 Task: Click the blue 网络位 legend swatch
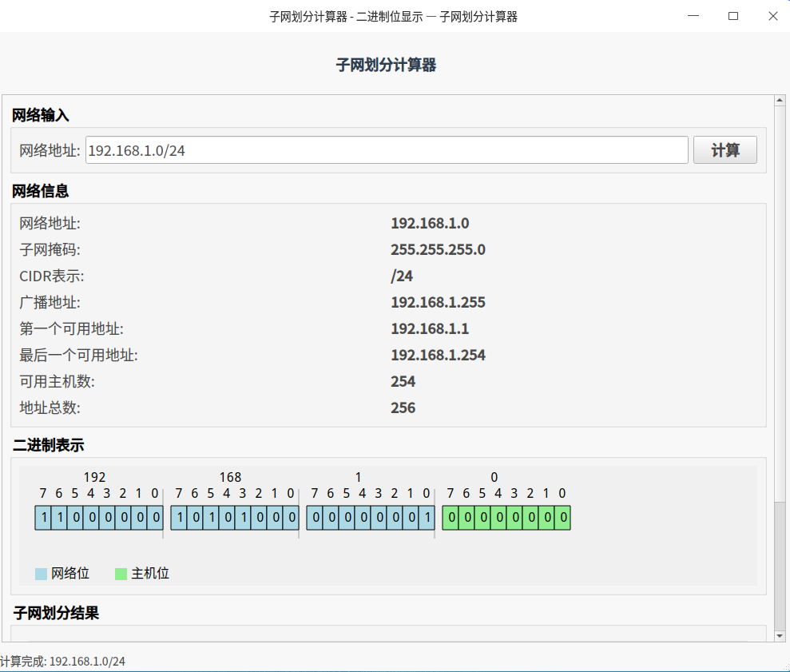point(41,574)
